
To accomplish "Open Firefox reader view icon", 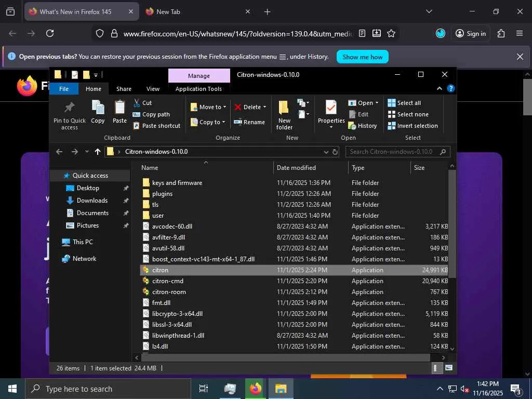I will pos(362,33).
